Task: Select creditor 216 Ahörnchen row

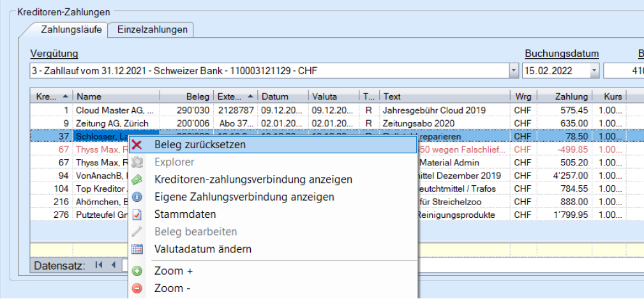Action: pos(61,202)
